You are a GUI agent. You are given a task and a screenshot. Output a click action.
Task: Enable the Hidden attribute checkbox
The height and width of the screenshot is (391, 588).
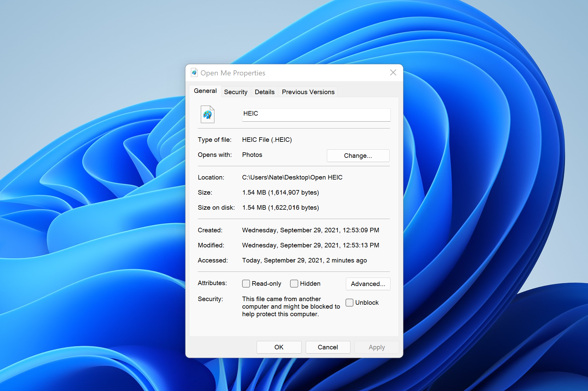(x=294, y=283)
